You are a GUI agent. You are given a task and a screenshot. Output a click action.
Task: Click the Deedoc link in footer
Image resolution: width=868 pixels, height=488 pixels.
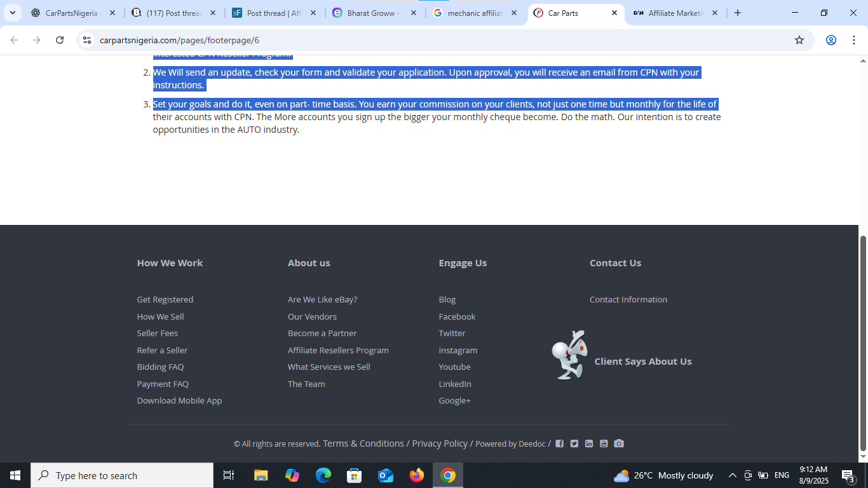click(532, 444)
